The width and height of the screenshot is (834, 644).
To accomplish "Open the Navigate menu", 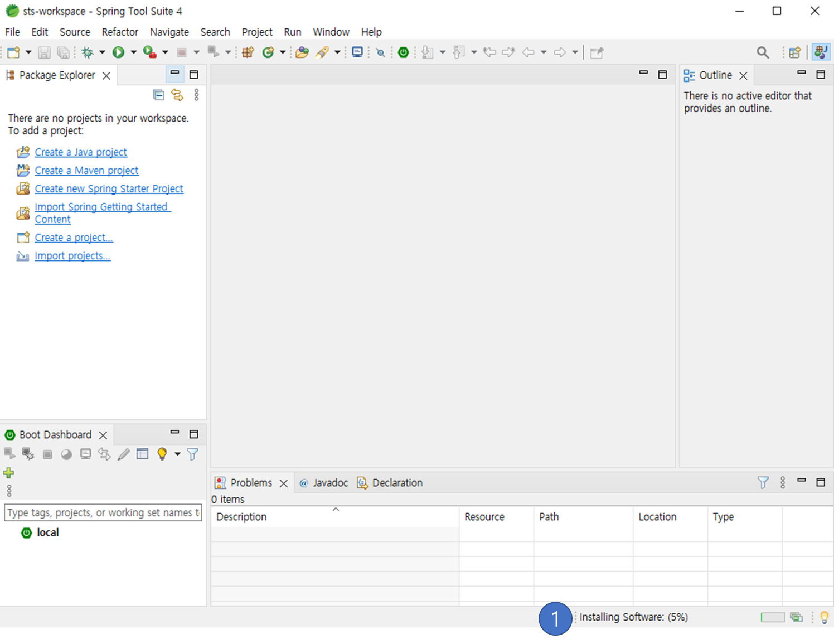I will click(169, 32).
